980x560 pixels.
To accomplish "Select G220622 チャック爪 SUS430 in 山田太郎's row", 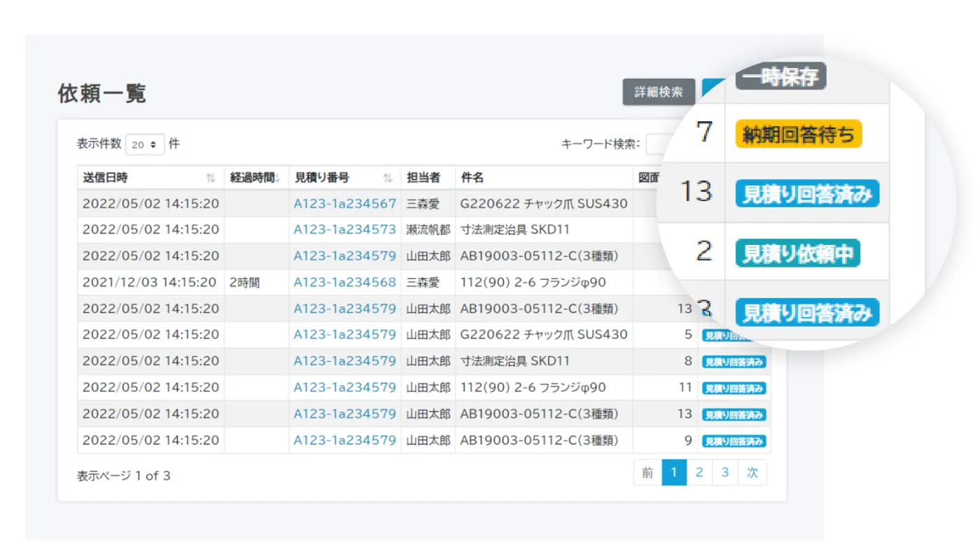I will [544, 335].
